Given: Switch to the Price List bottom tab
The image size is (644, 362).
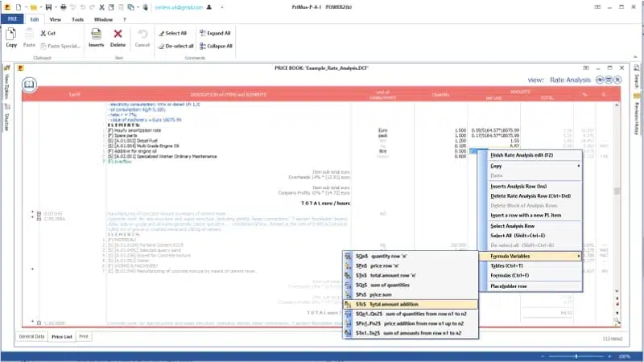Looking at the screenshot, I should [x=62, y=337].
